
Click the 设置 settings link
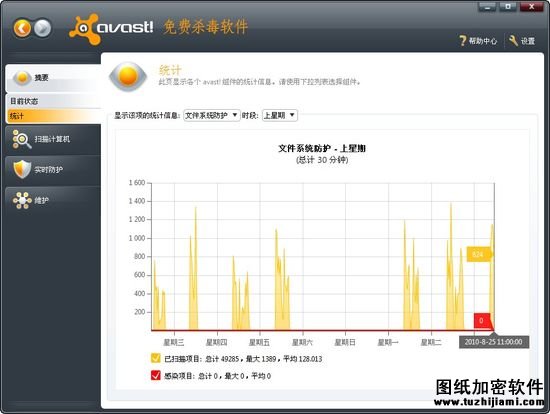click(x=527, y=41)
